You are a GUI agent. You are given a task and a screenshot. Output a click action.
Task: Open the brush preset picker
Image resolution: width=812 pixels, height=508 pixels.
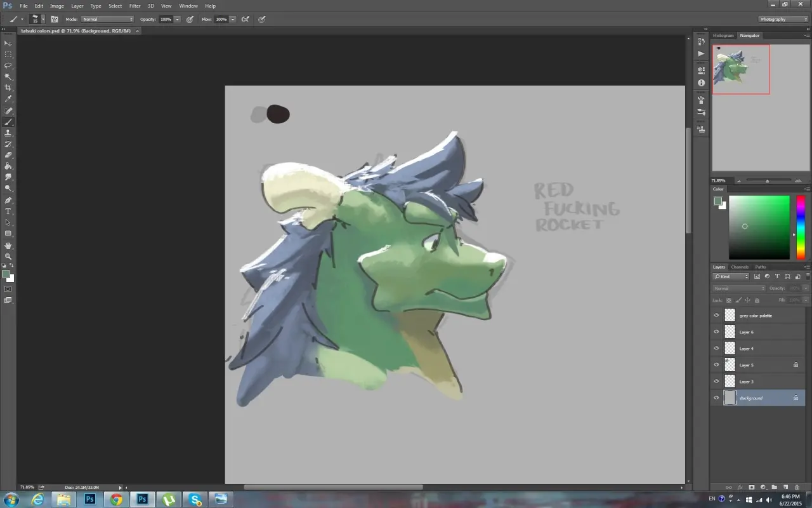point(37,19)
